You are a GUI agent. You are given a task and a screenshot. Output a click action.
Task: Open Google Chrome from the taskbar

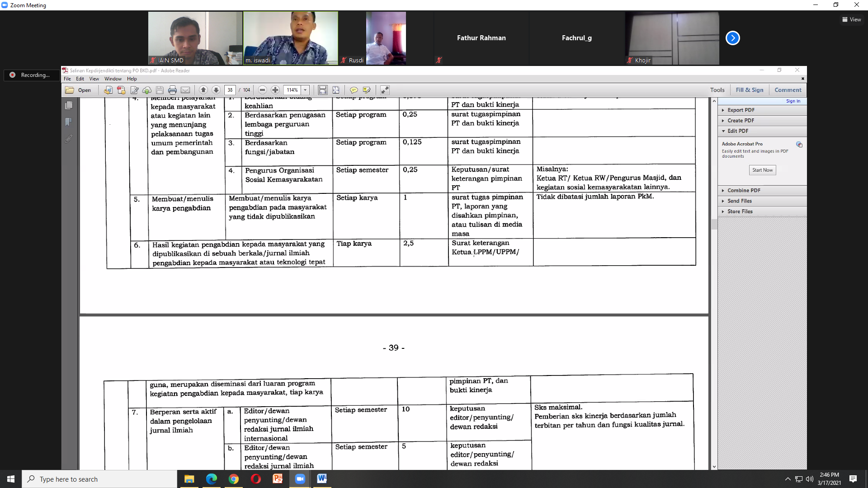click(233, 479)
